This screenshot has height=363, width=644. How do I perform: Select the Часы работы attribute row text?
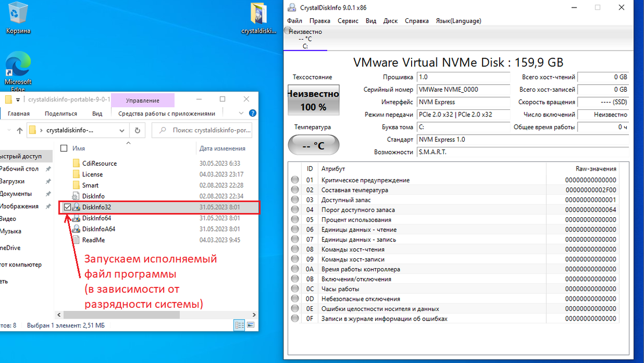coord(340,289)
